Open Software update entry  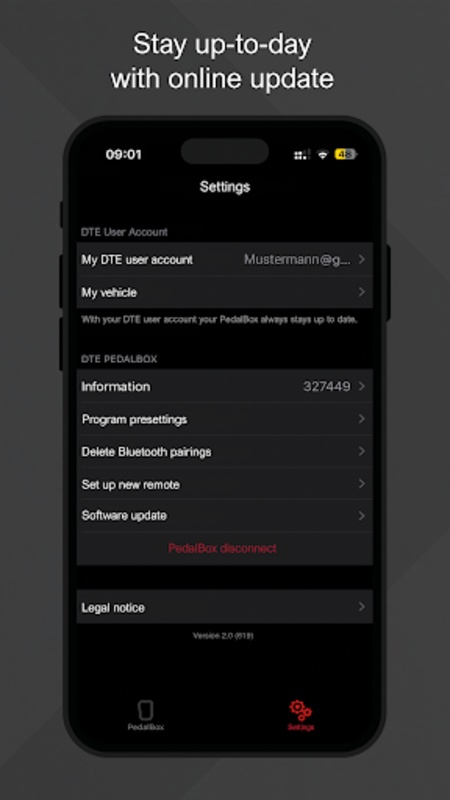point(224,516)
